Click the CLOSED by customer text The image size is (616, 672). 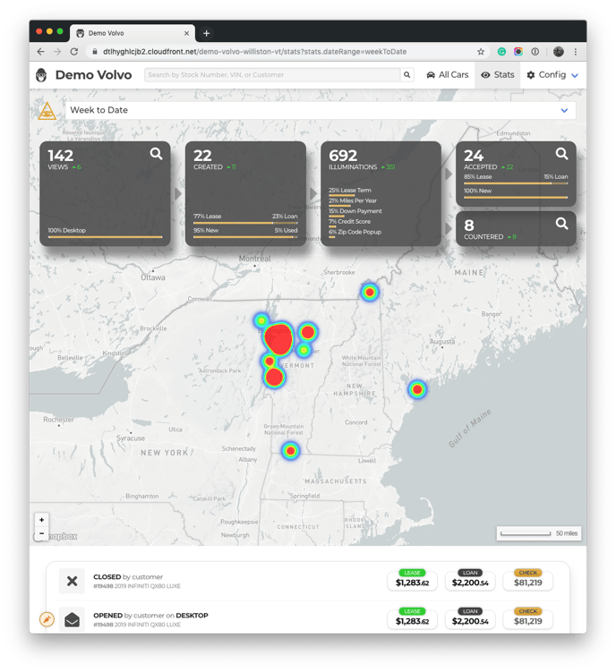[128, 577]
